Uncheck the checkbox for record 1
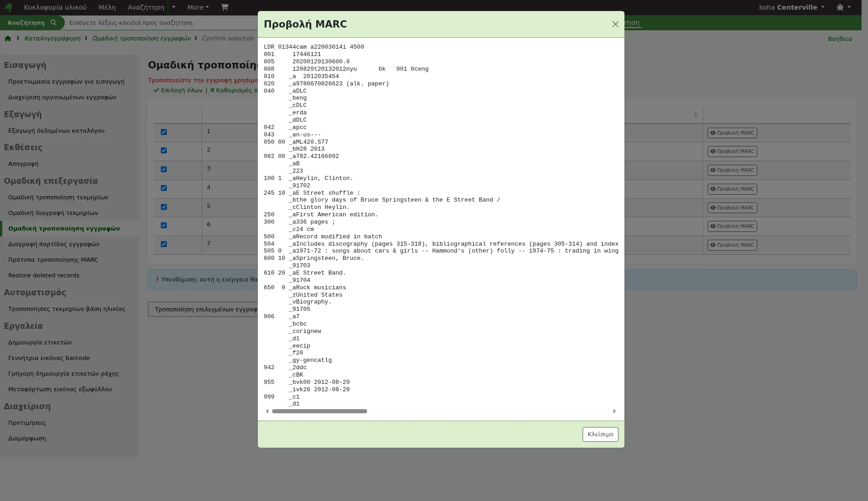Screen dimensions: 868x501 [164, 132]
